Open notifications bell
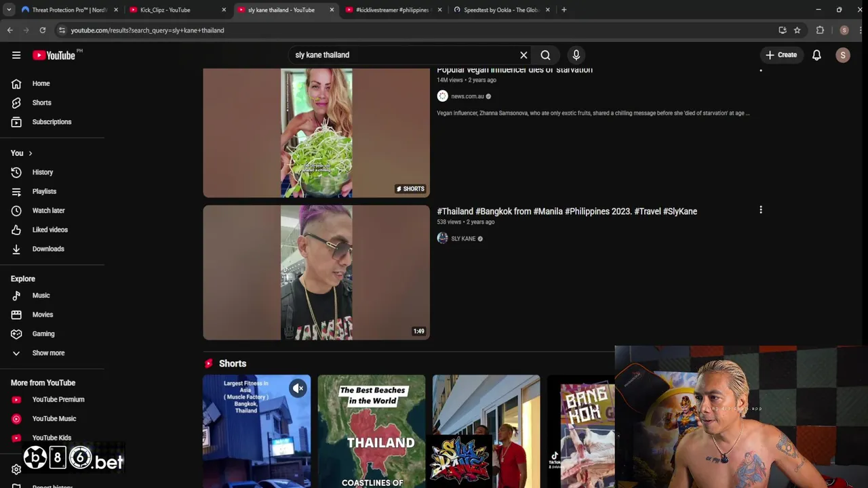 coord(816,55)
